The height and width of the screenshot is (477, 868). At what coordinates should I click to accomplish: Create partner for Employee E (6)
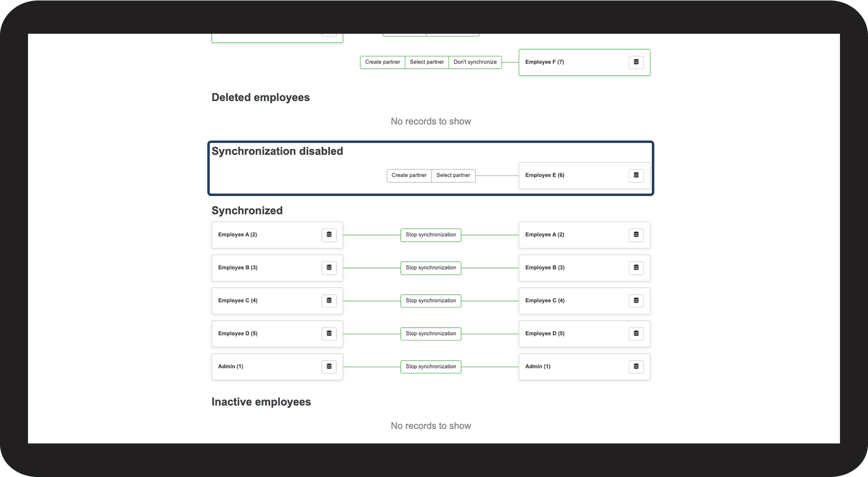click(x=409, y=175)
